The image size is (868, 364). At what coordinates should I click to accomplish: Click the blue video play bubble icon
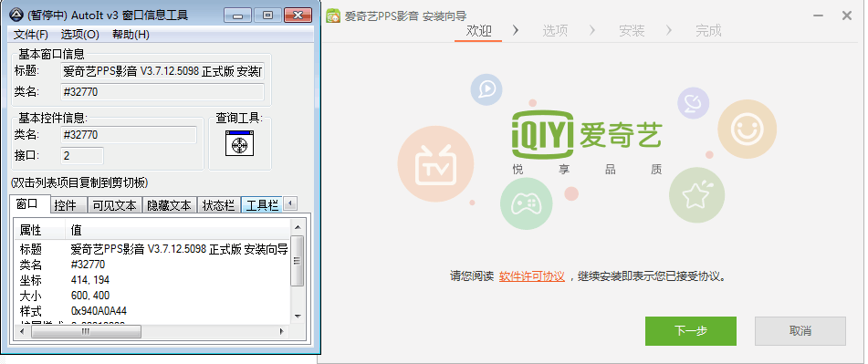click(486, 89)
